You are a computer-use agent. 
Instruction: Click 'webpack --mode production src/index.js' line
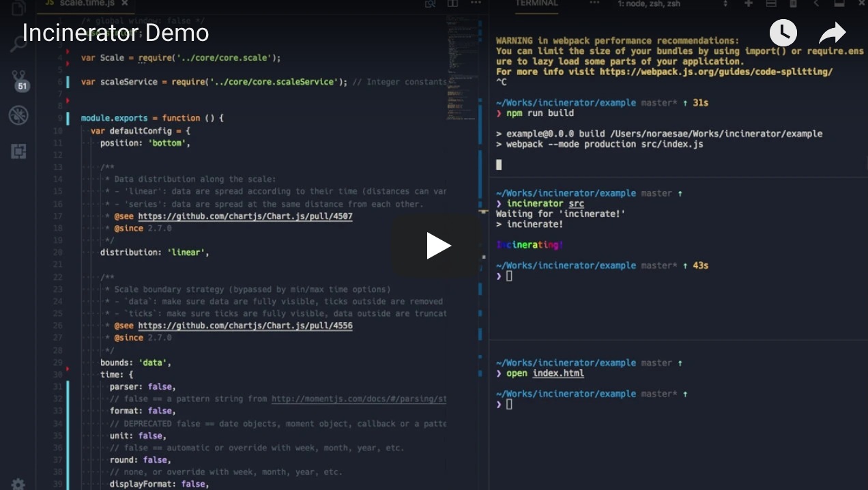click(599, 144)
